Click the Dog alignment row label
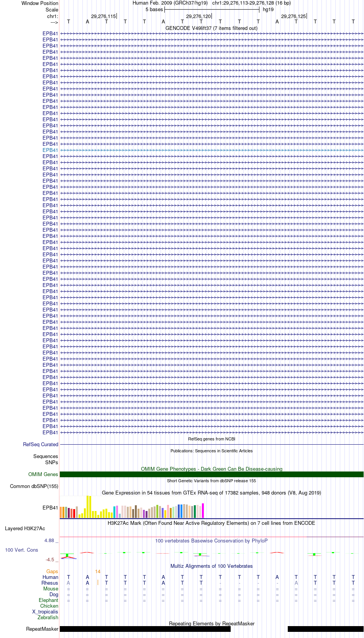The width and height of the screenshot is (364, 638). click(54, 594)
